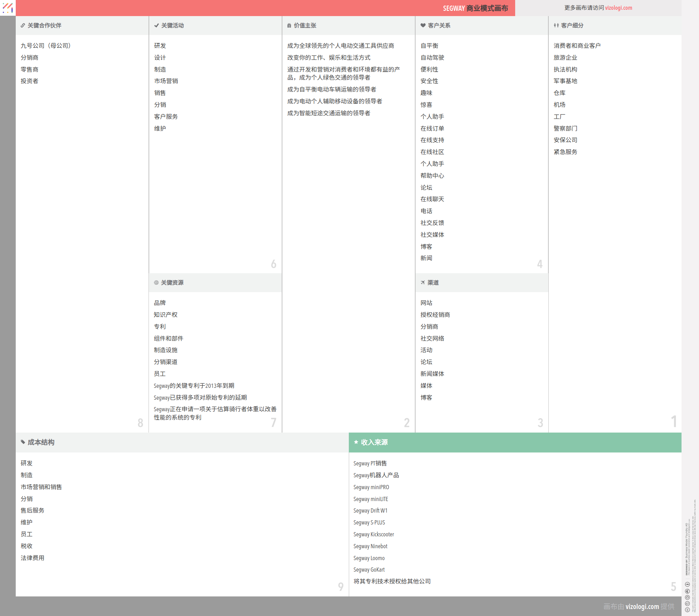Click the heart icon beside 客户关系
Image resolution: width=699 pixels, height=616 pixels.
tap(423, 26)
